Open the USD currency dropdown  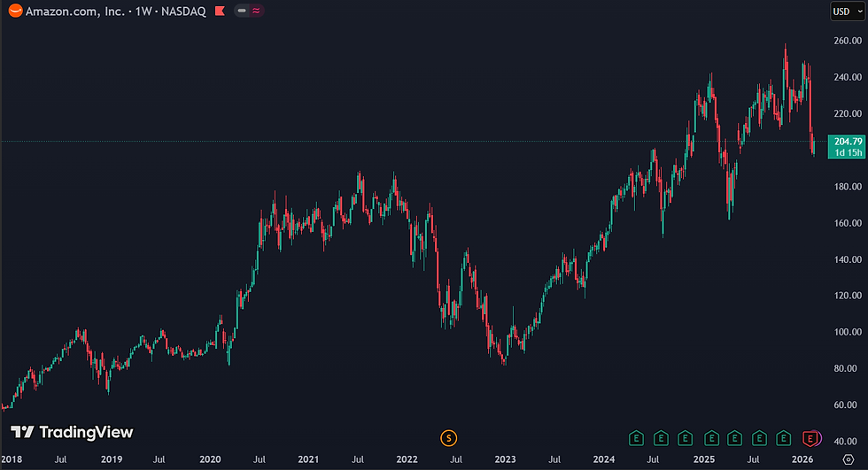coord(848,11)
